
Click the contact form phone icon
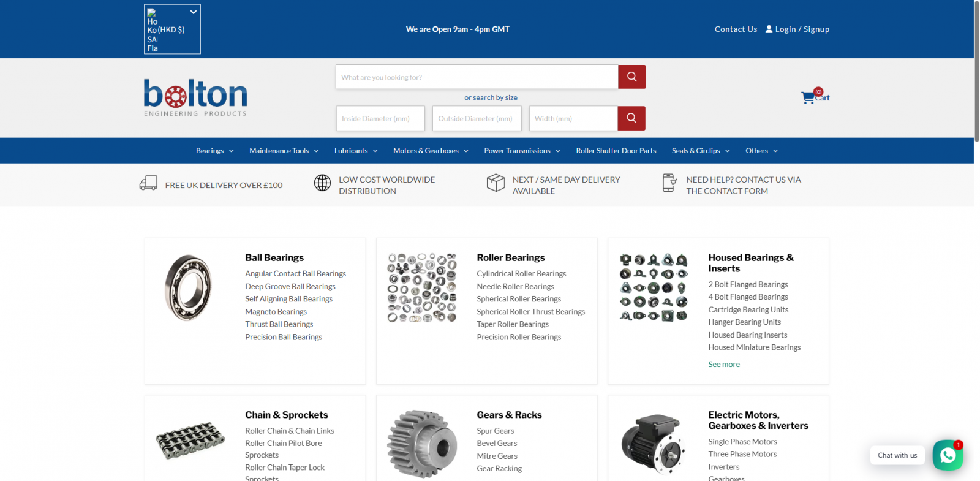pyautogui.click(x=669, y=183)
